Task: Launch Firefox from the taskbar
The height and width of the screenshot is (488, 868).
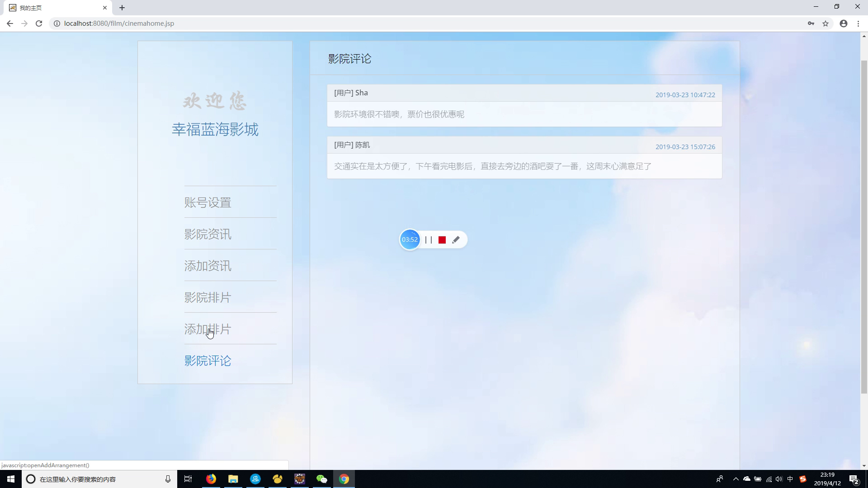Action: click(x=211, y=479)
